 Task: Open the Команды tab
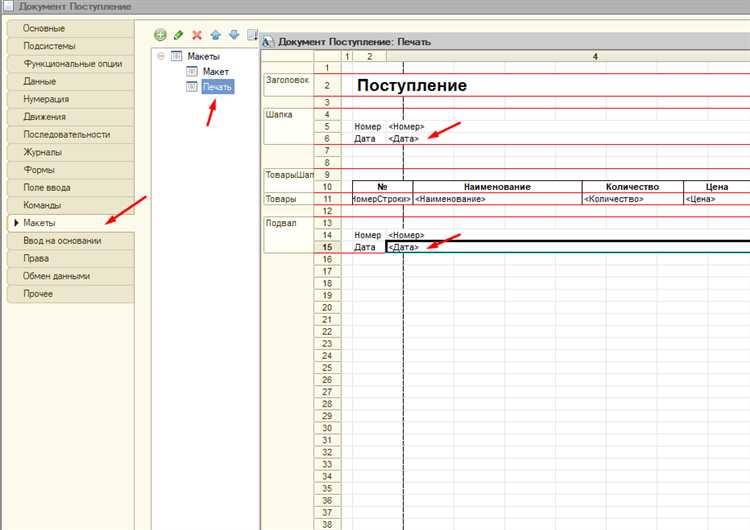click(x=71, y=205)
